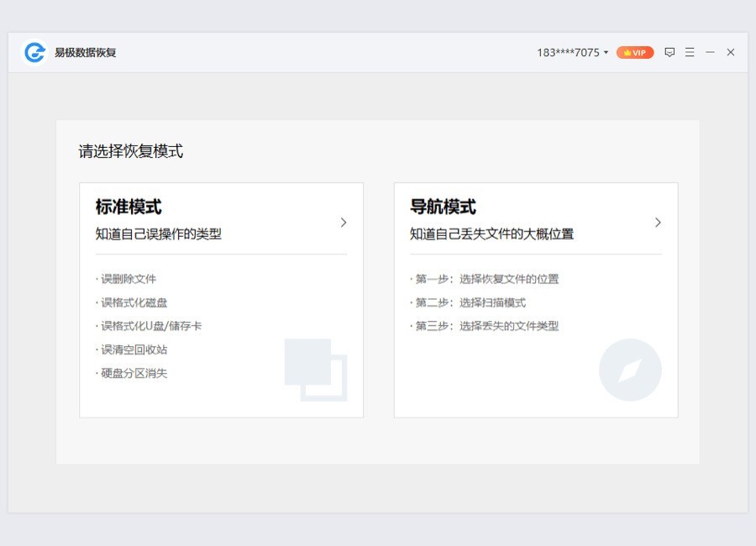Viewport: 756px width, 546px height.
Task: Click the orange VIP badge
Action: [x=635, y=52]
